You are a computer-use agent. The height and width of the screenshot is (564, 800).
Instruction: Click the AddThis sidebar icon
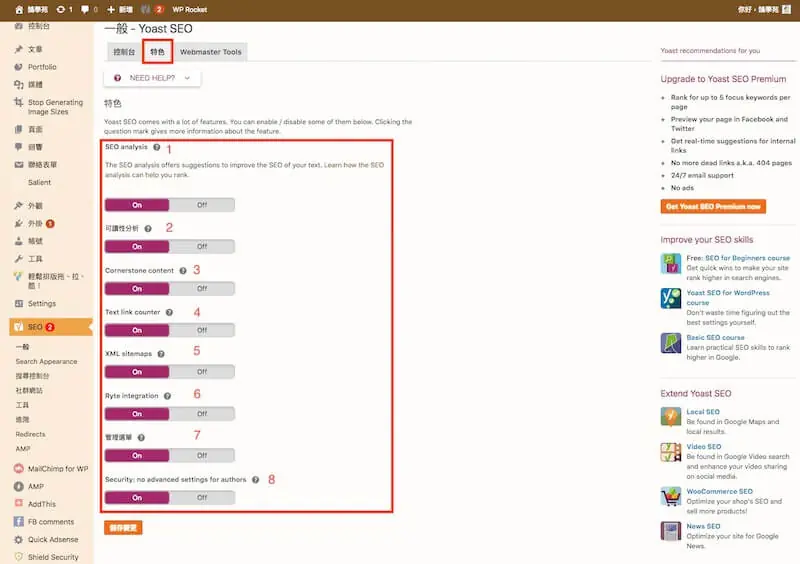tap(18, 503)
